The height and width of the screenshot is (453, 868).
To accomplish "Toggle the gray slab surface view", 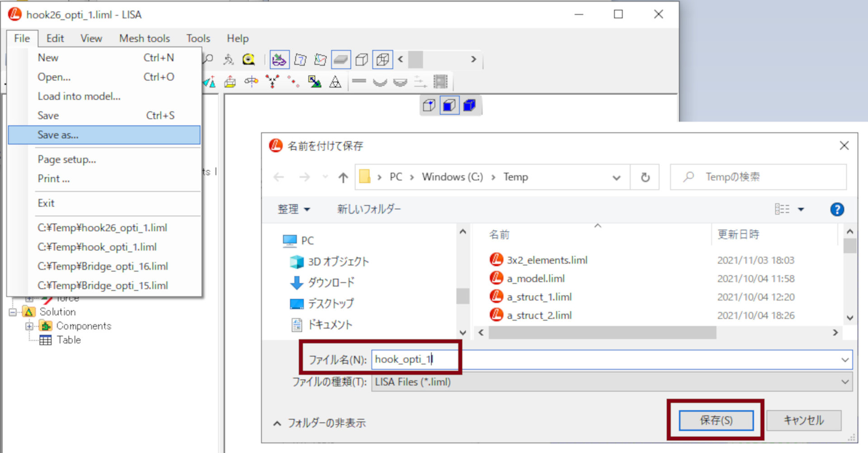I will click(341, 59).
